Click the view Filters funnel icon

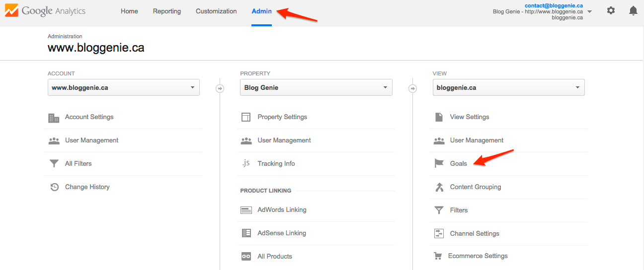439,210
